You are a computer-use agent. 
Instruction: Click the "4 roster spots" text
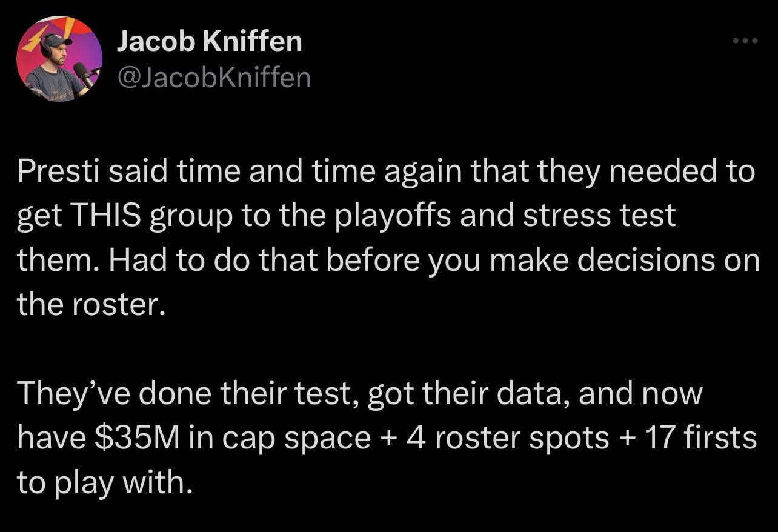(508, 438)
